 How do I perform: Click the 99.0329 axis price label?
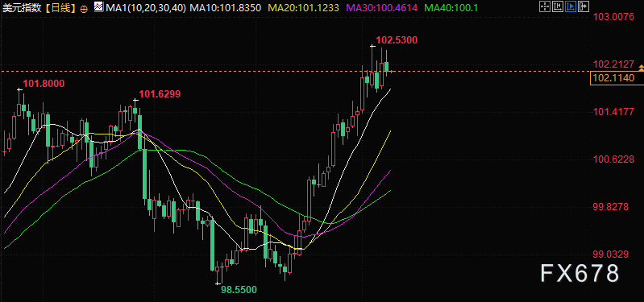(611, 254)
